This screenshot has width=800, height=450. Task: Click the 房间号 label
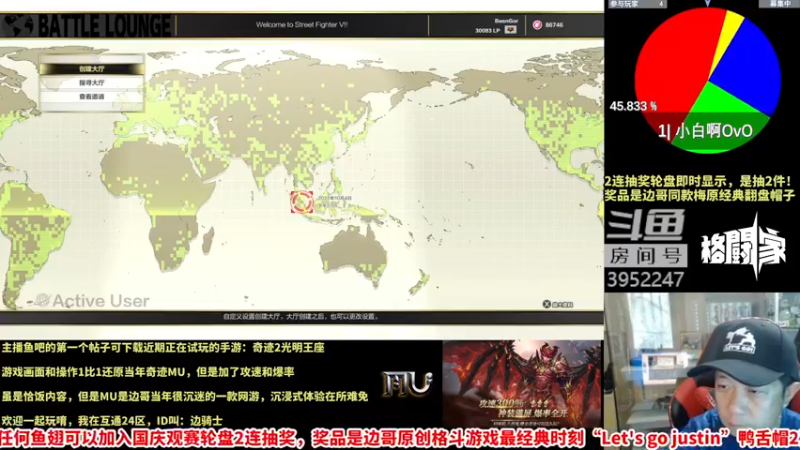coord(646,255)
